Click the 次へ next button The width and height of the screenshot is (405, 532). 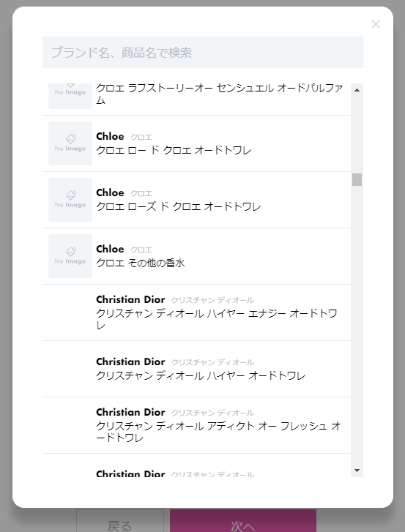(243, 521)
